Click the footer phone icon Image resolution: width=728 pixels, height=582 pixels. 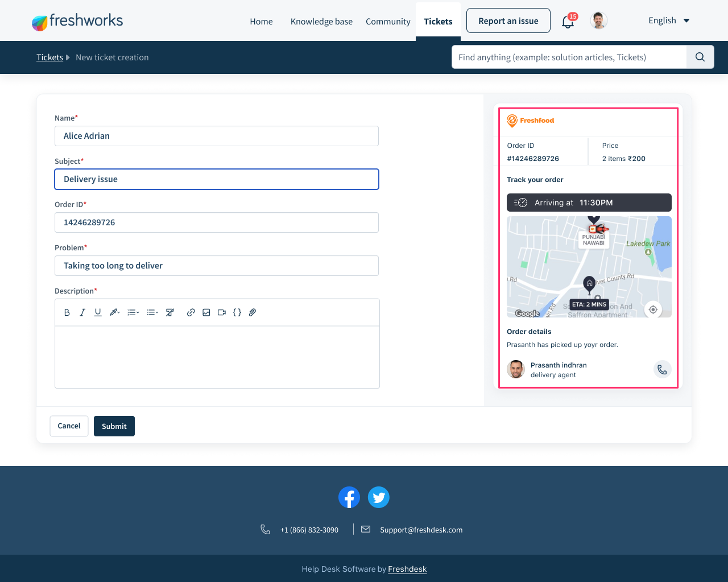tap(265, 529)
